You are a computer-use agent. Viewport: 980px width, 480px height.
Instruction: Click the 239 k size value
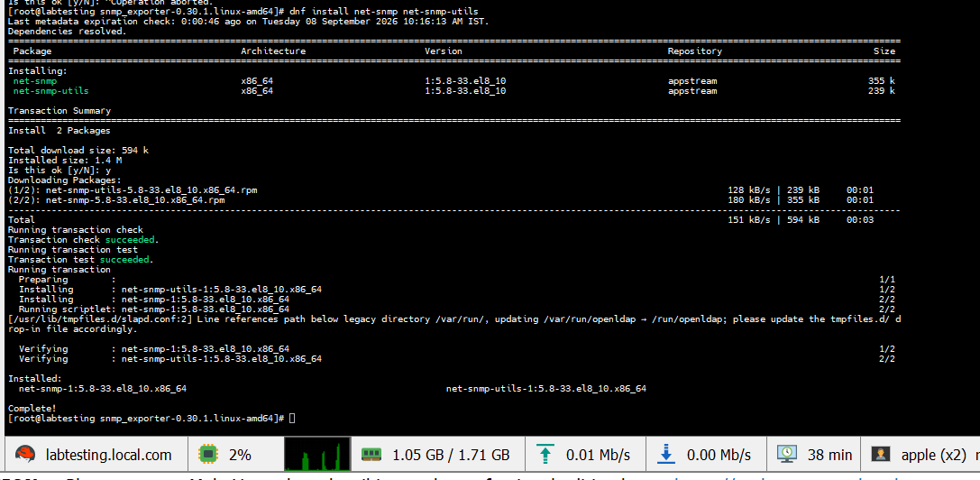pos(881,91)
